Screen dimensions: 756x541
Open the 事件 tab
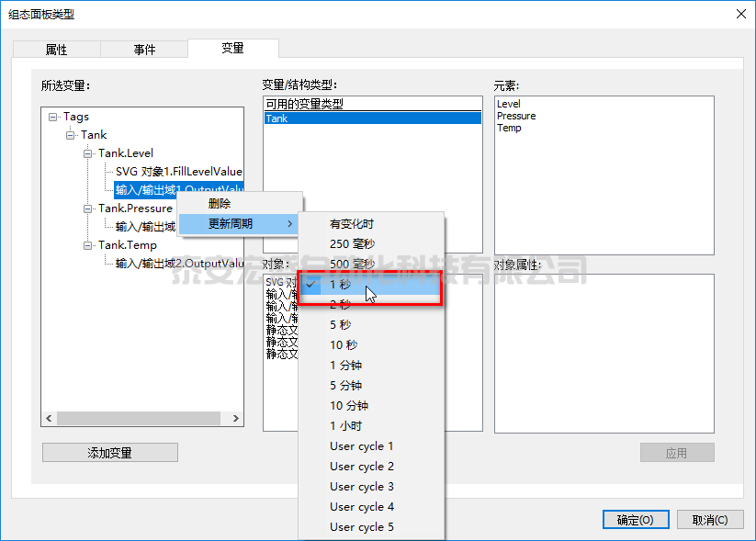144,50
